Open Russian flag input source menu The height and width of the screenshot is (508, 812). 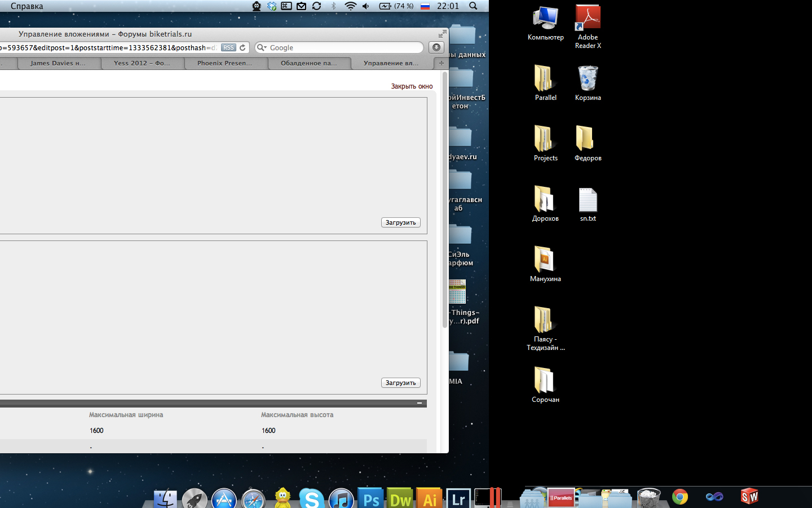425,6
